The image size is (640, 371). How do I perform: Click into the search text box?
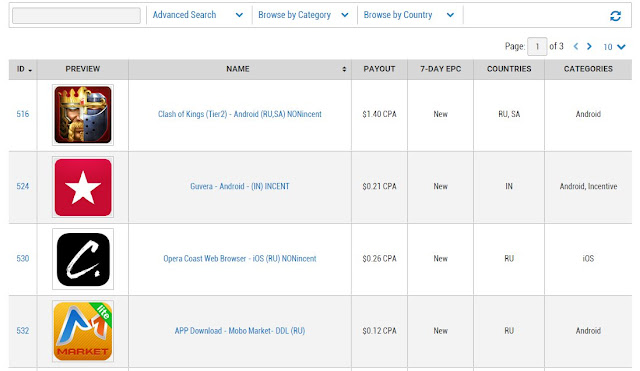76,16
